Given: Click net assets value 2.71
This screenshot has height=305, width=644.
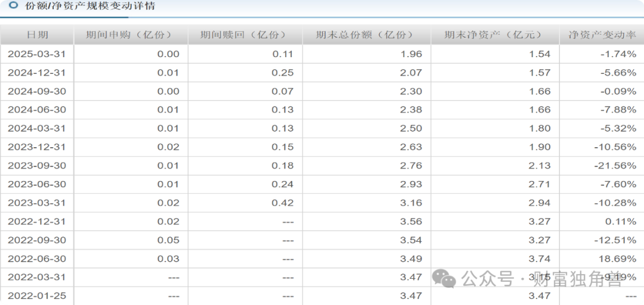Looking at the screenshot, I should (540, 184).
